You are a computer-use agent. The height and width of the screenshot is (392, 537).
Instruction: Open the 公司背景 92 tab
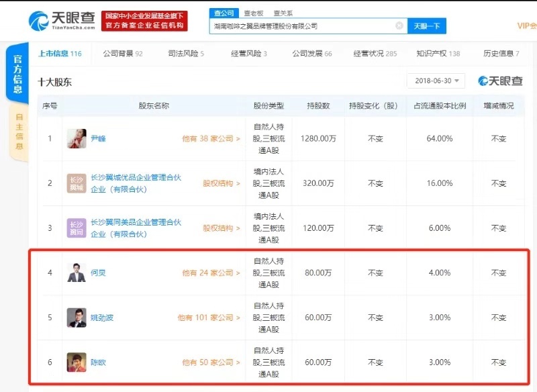(x=123, y=54)
